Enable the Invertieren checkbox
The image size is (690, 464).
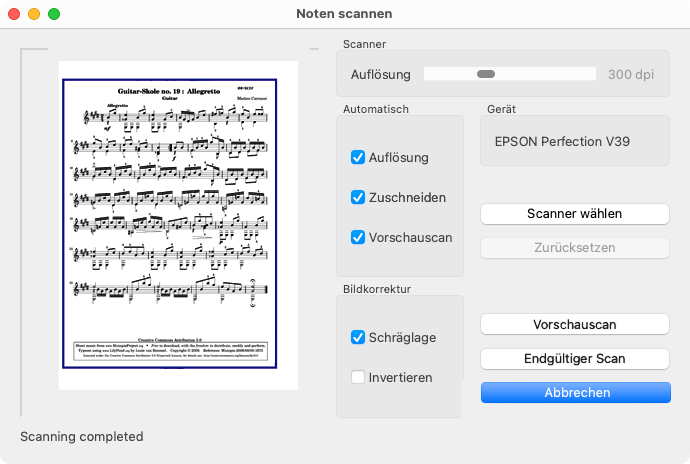coord(358,377)
